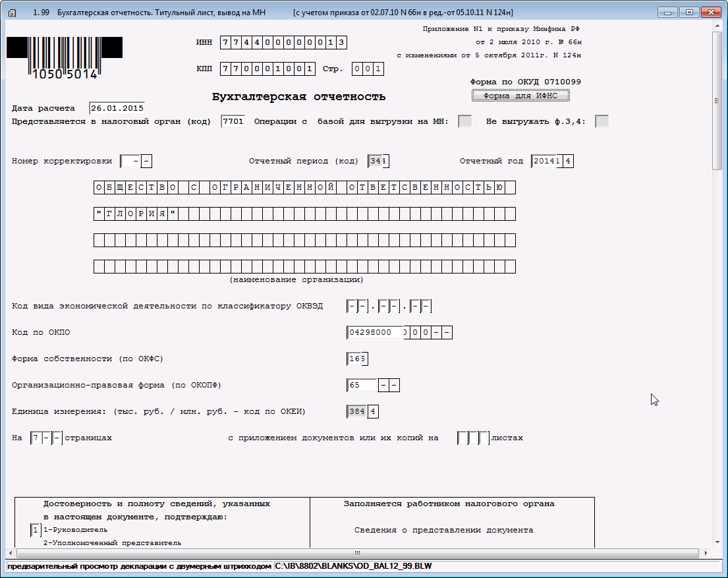This screenshot has height=578, width=728.
Task: Click the fourth empty organization name row
Action: (x=304, y=267)
